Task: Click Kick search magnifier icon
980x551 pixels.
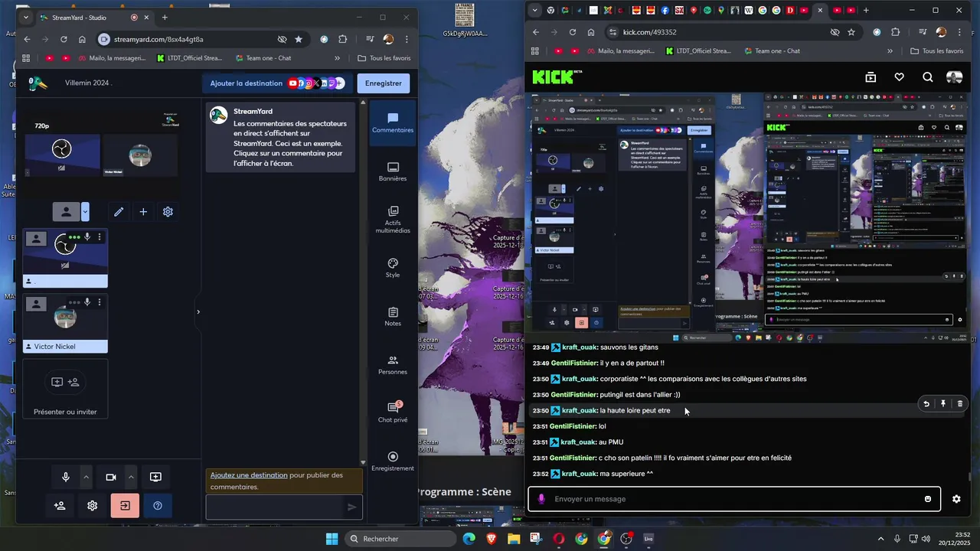Action: pyautogui.click(x=927, y=77)
